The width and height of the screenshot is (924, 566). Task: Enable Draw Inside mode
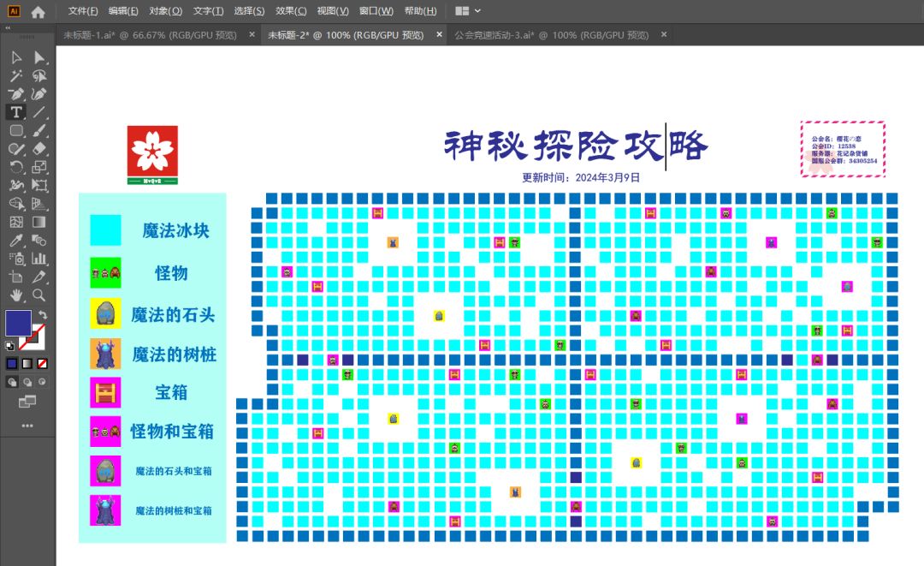[x=43, y=382]
